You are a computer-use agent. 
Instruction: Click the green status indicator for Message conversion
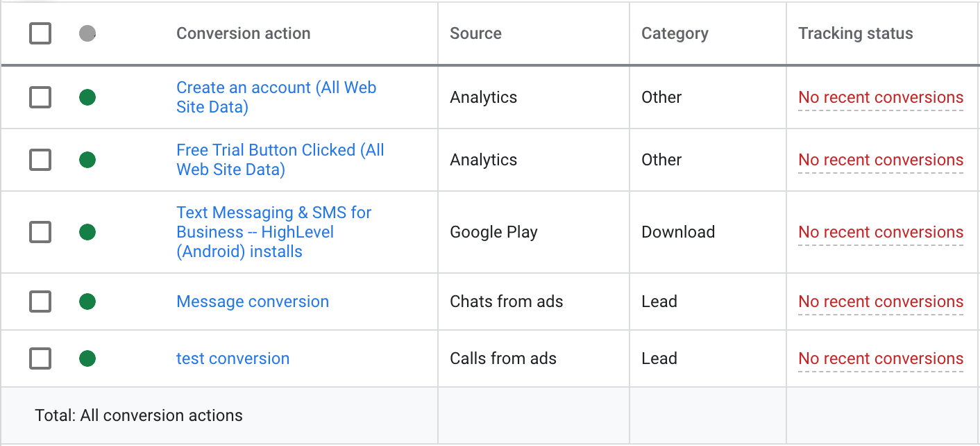click(x=87, y=302)
